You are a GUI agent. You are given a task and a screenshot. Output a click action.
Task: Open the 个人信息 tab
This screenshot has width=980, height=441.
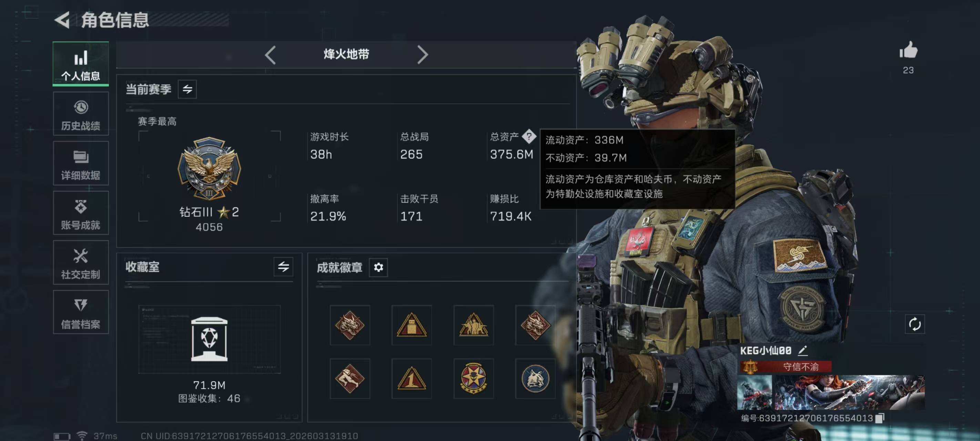coord(81,63)
